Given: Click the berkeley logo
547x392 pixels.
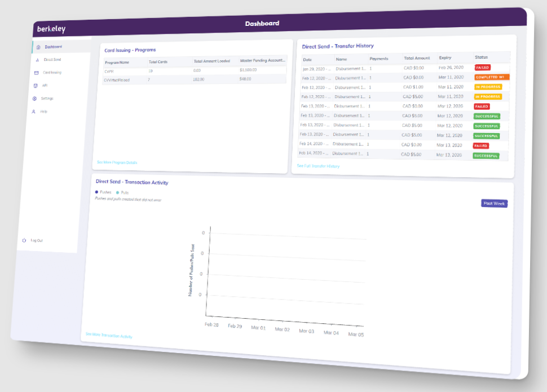Looking at the screenshot, I should [x=51, y=29].
